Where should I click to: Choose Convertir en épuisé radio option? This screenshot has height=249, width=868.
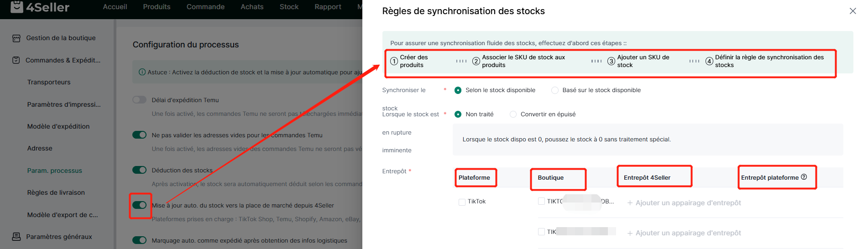(513, 114)
